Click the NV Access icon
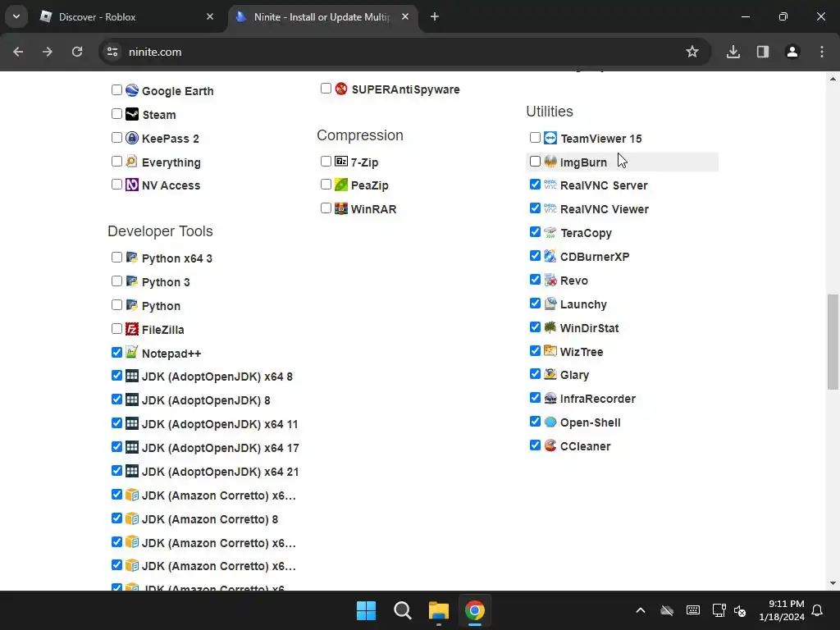Viewport: 840px width, 630px height. (x=132, y=185)
